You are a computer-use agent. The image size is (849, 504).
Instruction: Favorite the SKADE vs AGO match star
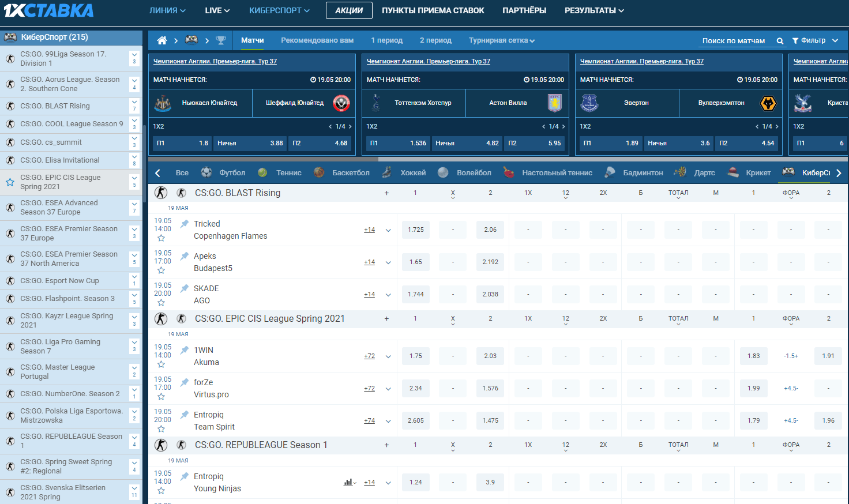tap(161, 303)
